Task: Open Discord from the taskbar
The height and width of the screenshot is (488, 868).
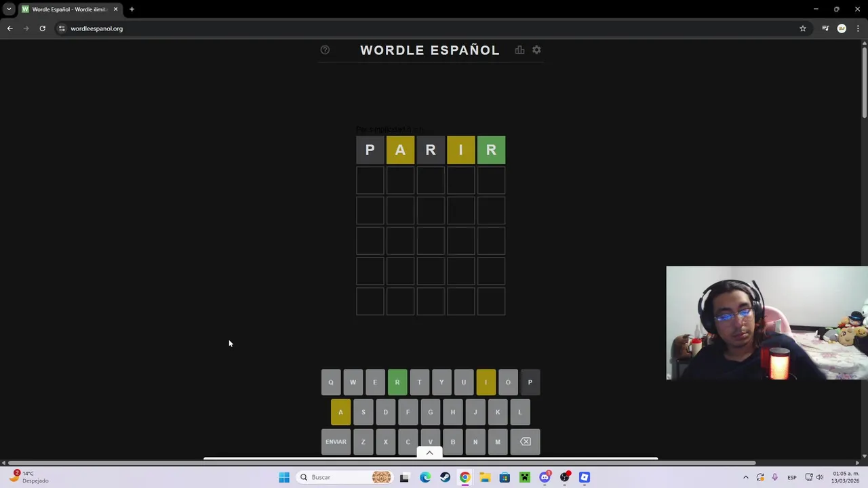Action: (x=545, y=477)
